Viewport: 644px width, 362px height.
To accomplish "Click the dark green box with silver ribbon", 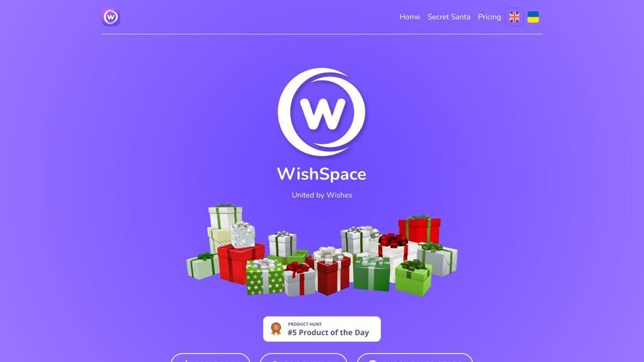I will point(372,274).
